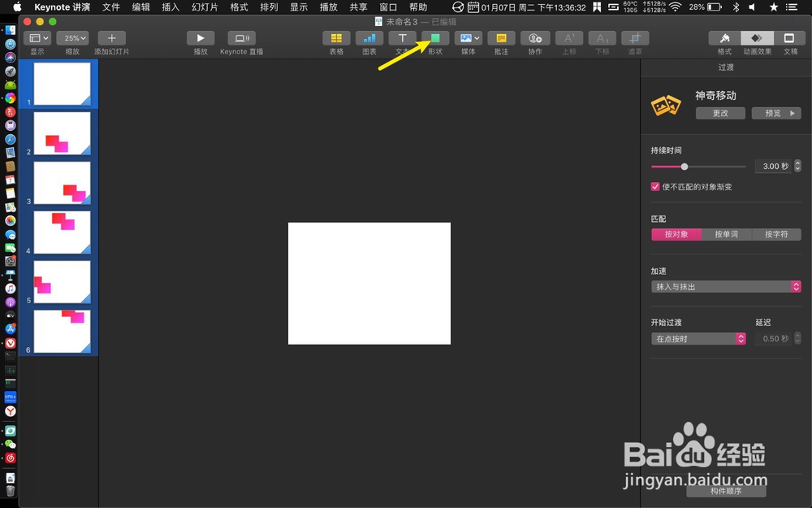Open Keynote 直播 live broadcast
Screen dimensions: 812x508
(x=241, y=38)
